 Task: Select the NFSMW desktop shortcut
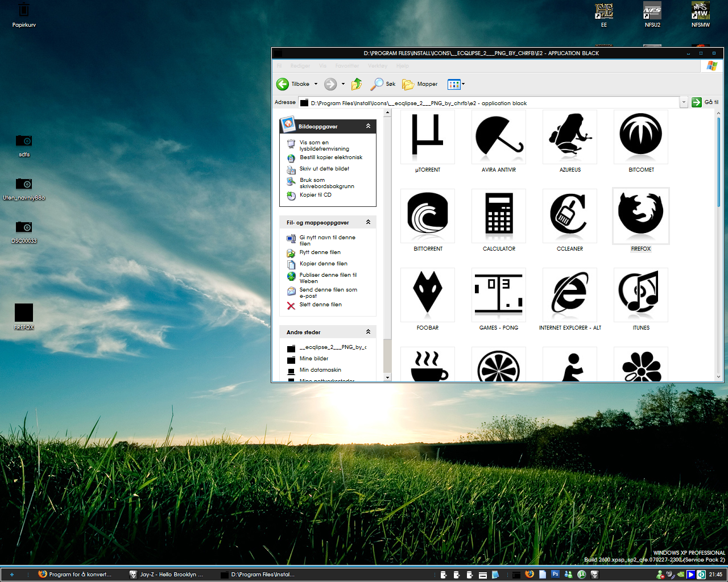pos(701,15)
